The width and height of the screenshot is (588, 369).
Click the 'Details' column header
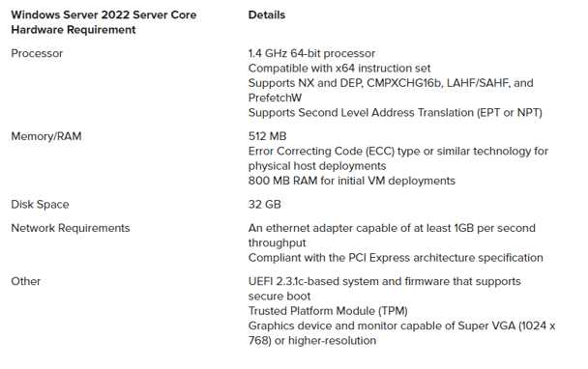coord(267,15)
